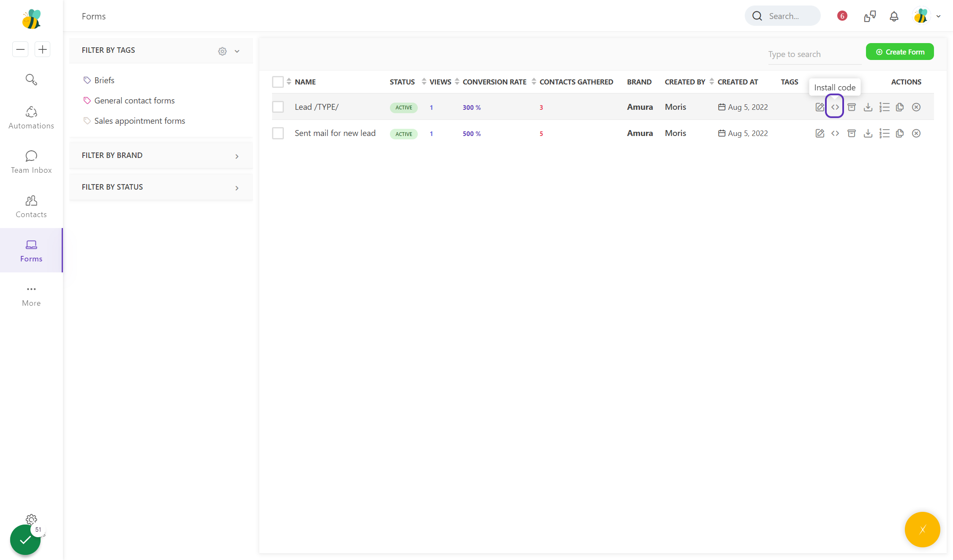Navigate to Contacts in the sidebar
This screenshot has width=953, height=560.
pyautogui.click(x=31, y=206)
